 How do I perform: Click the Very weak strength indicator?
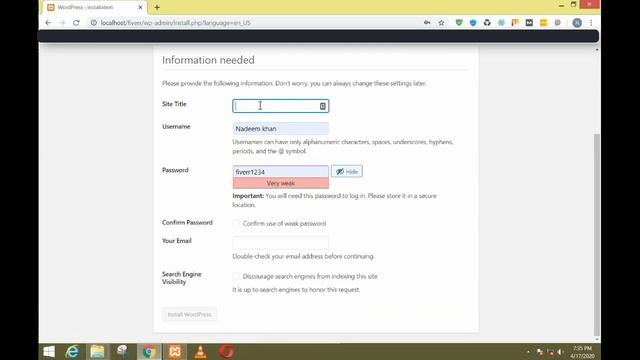pyautogui.click(x=281, y=183)
